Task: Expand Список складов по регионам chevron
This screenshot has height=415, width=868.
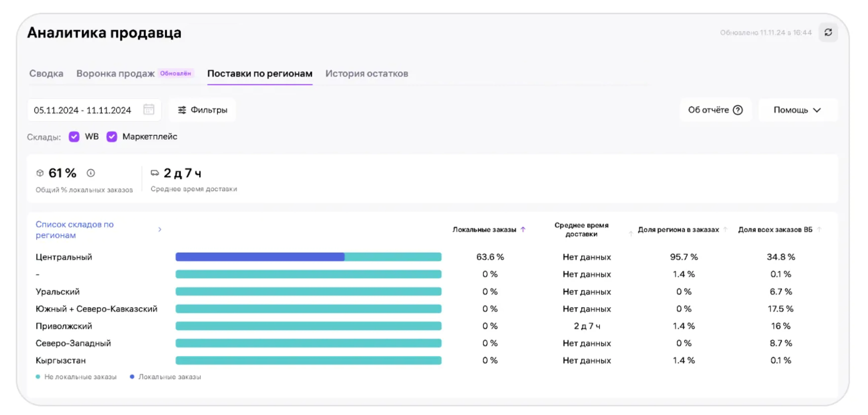Action: point(160,230)
